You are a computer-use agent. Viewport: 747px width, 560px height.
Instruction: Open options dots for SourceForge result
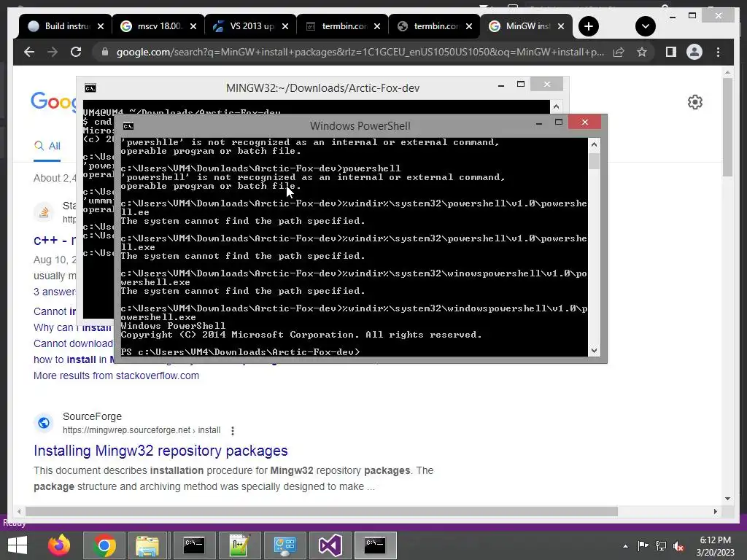pyautogui.click(x=233, y=430)
